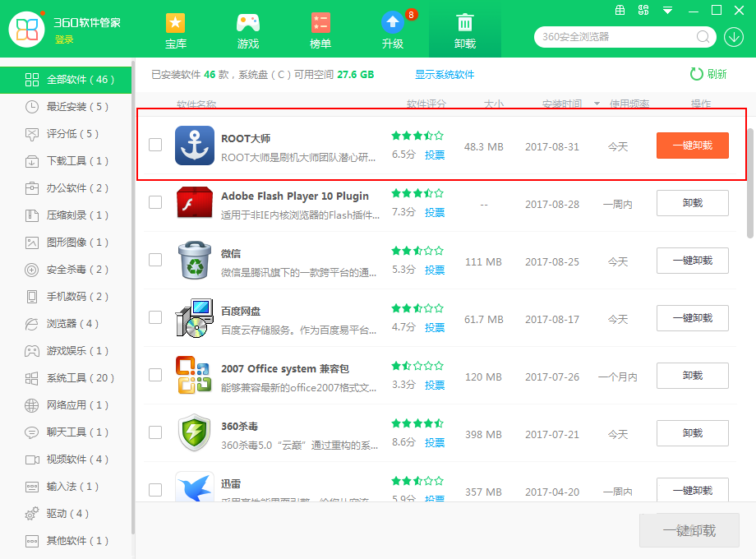756x559 pixels.
Task: Click the 百度网盘 installer icon
Action: click(194, 317)
